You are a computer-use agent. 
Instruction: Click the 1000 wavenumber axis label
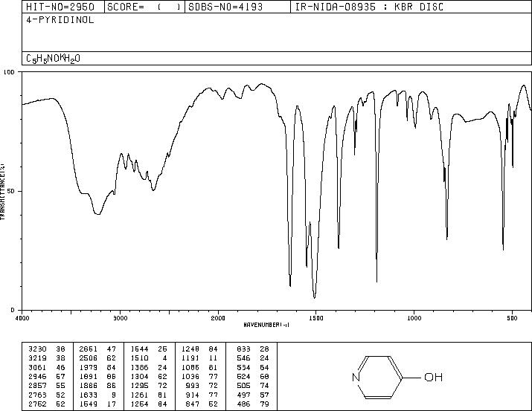click(x=414, y=318)
